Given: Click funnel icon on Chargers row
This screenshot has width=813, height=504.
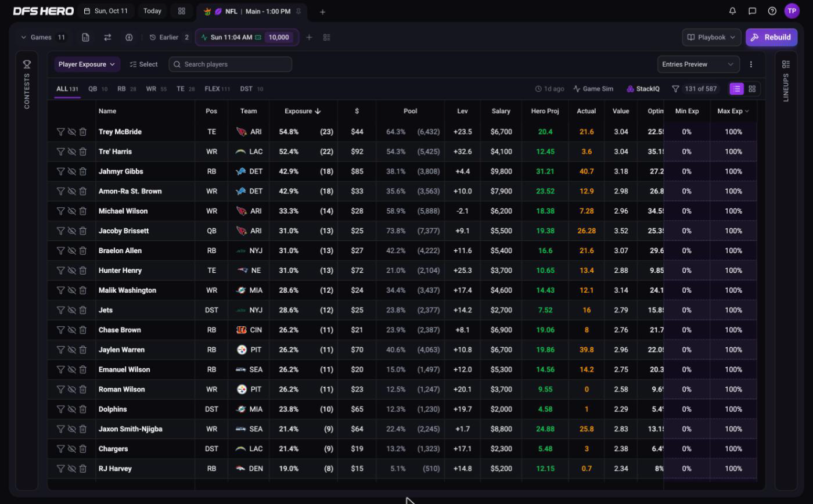Looking at the screenshot, I should click(x=60, y=449).
